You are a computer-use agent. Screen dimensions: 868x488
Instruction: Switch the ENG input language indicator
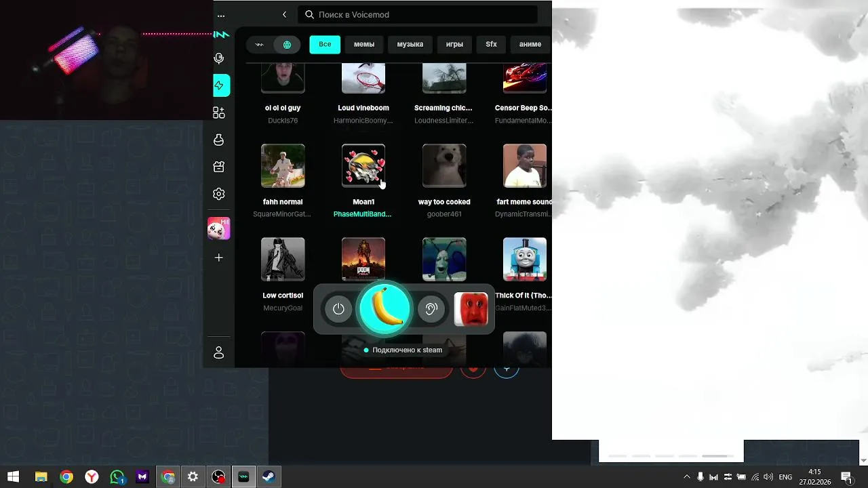pyautogui.click(x=785, y=477)
